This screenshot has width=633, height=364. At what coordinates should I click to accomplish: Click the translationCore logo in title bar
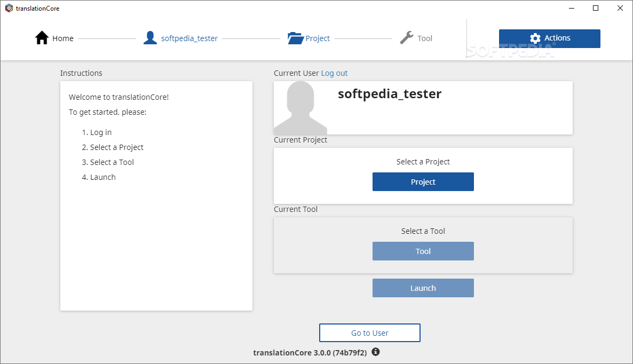9,8
